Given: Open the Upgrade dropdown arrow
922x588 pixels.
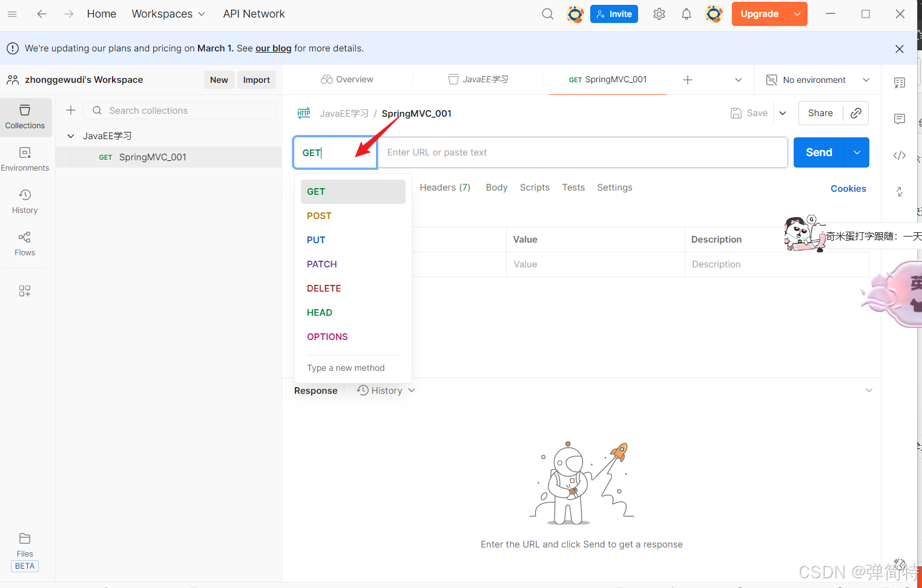Looking at the screenshot, I should click(x=797, y=14).
